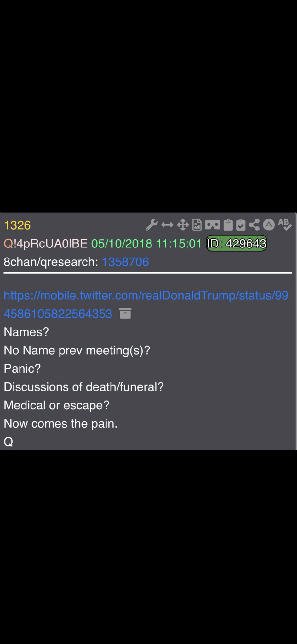Click the green ID: 429643 badge

coord(237,243)
